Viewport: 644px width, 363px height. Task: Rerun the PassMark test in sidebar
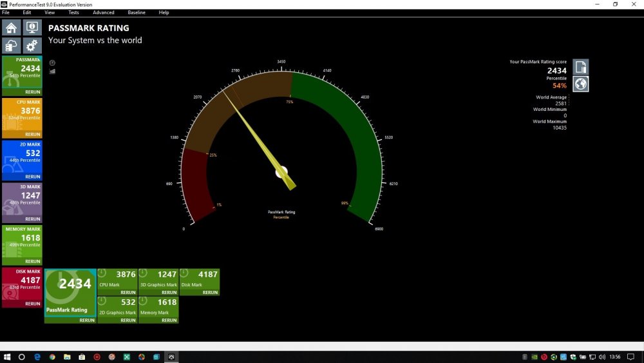[x=32, y=92]
